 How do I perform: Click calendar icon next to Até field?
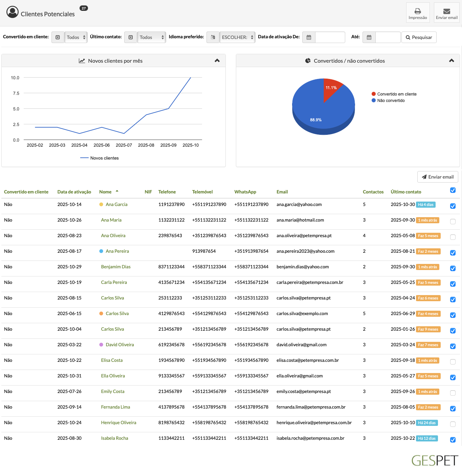(369, 37)
